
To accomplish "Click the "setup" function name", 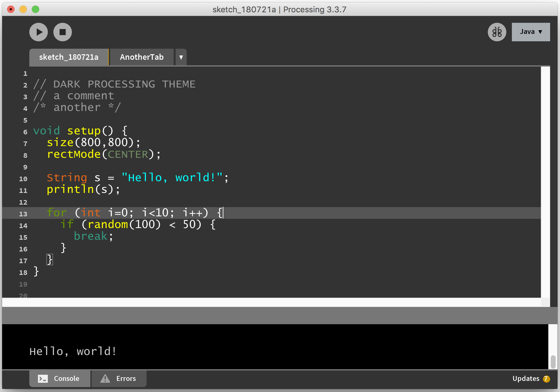I will coord(84,131).
